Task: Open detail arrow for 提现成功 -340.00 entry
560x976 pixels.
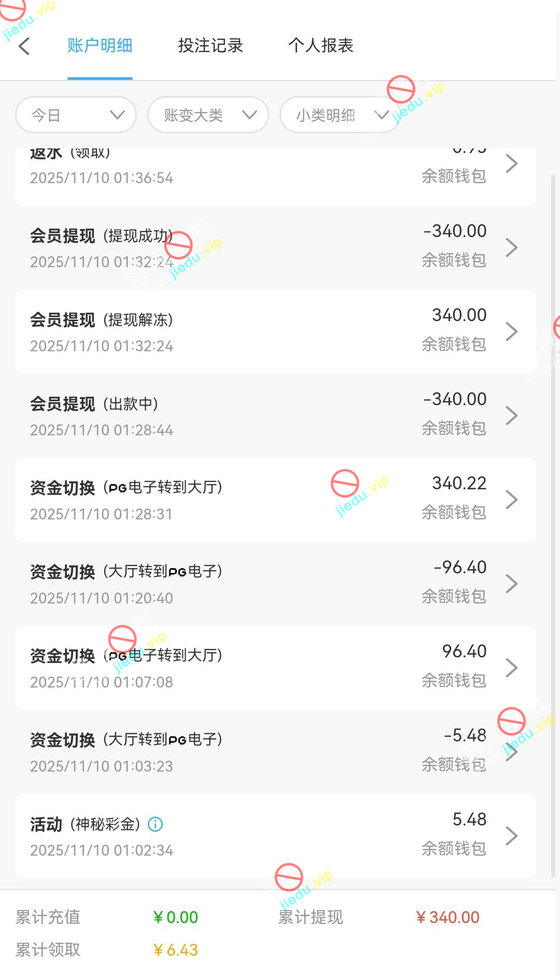Action: pyautogui.click(x=511, y=248)
